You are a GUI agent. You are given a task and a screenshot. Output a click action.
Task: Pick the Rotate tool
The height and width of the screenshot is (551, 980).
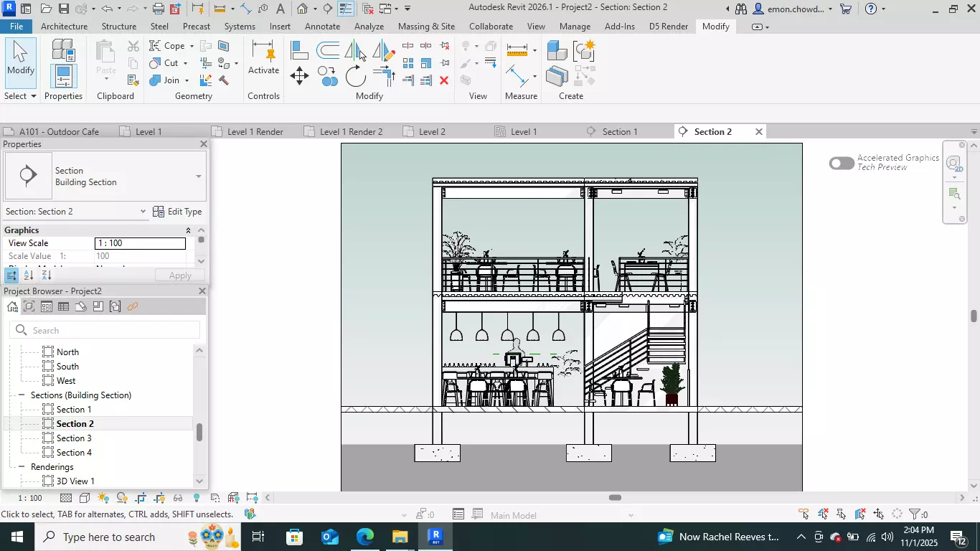pos(356,75)
